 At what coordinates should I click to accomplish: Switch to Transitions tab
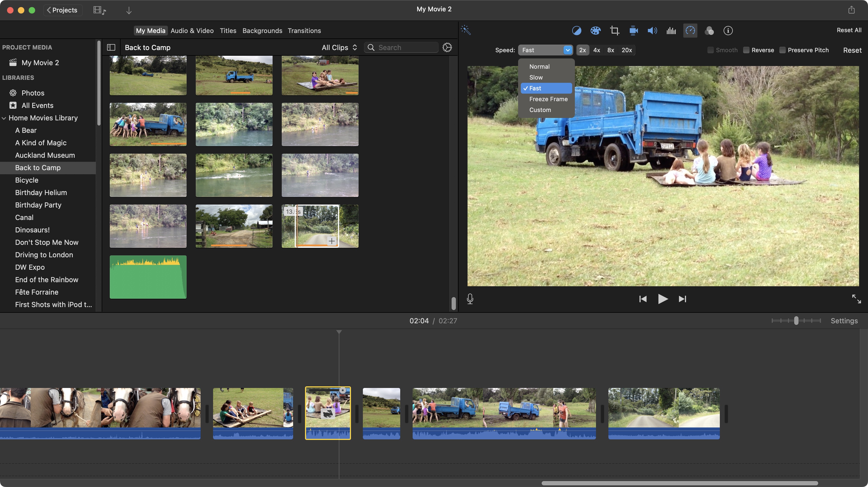click(x=304, y=31)
